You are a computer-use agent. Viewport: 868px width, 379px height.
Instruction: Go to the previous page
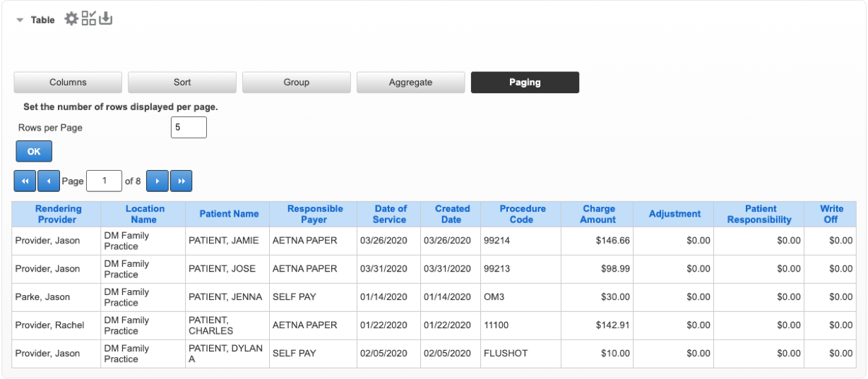[48, 181]
